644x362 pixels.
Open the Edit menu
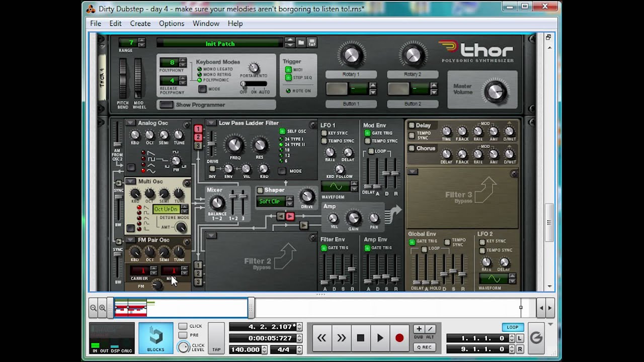[116, 24]
